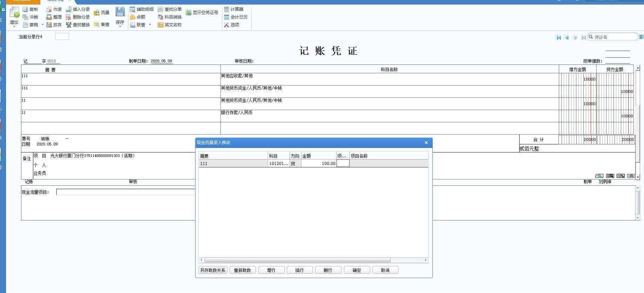
Task: Click the 摘要 column header in dialog
Action: (233, 156)
